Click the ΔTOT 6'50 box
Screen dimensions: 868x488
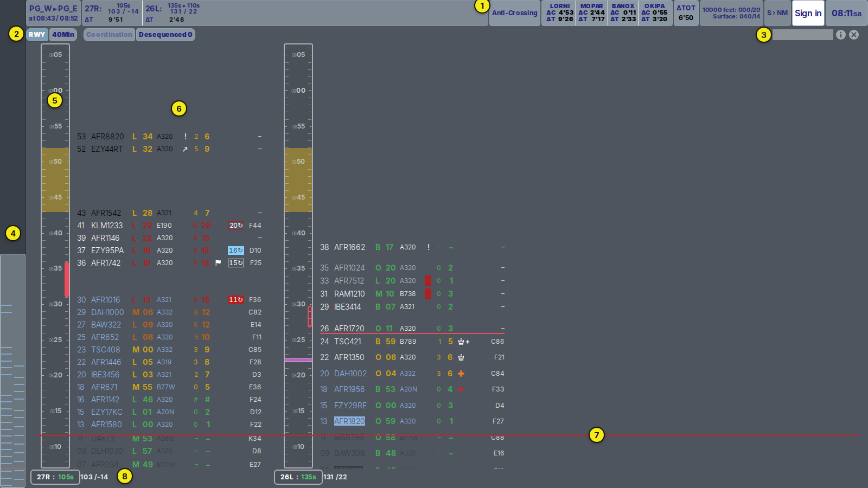click(x=686, y=13)
